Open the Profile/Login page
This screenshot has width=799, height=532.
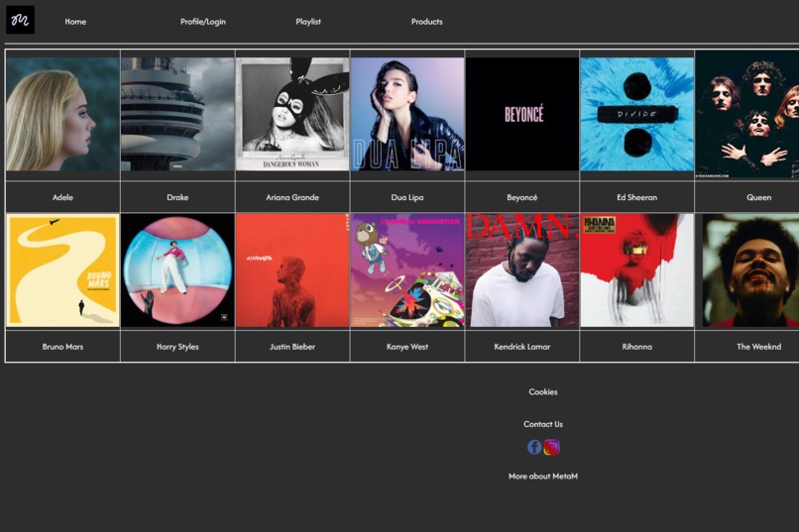(x=203, y=22)
